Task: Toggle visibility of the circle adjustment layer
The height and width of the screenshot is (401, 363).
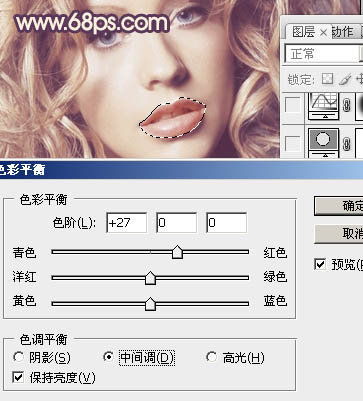Action: click(x=293, y=143)
